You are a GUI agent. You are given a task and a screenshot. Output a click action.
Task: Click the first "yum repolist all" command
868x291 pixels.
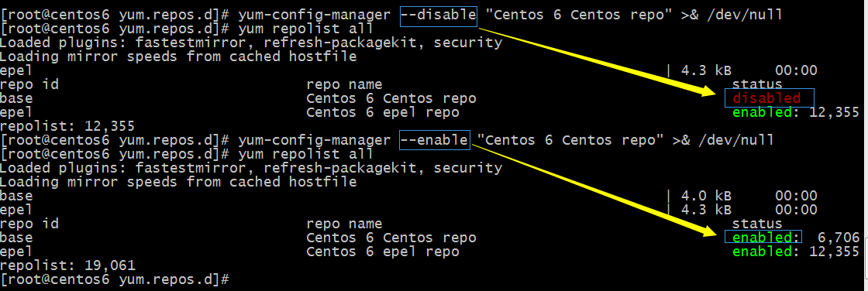305,29
